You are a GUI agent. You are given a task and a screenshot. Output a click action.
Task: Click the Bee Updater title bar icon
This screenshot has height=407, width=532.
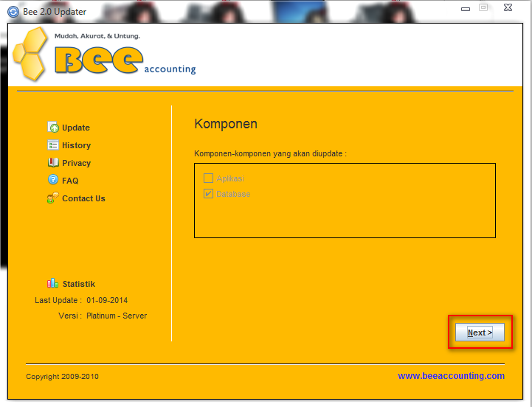coord(13,12)
